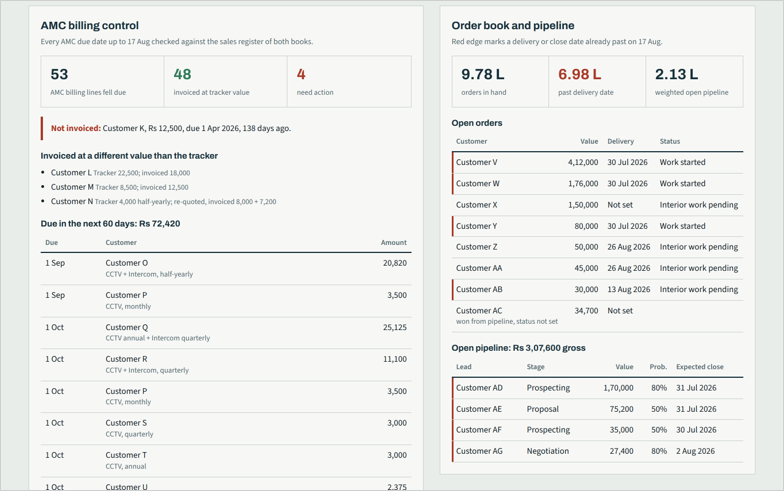Click value 27,400 for Customer AG
The width and height of the screenshot is (784, 491).
click(622, 451)
